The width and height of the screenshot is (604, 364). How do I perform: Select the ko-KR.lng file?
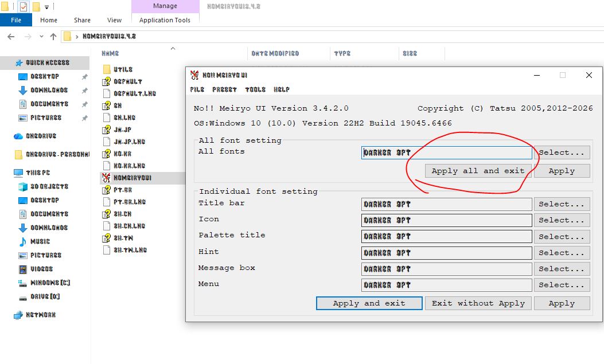coord(124,166)
